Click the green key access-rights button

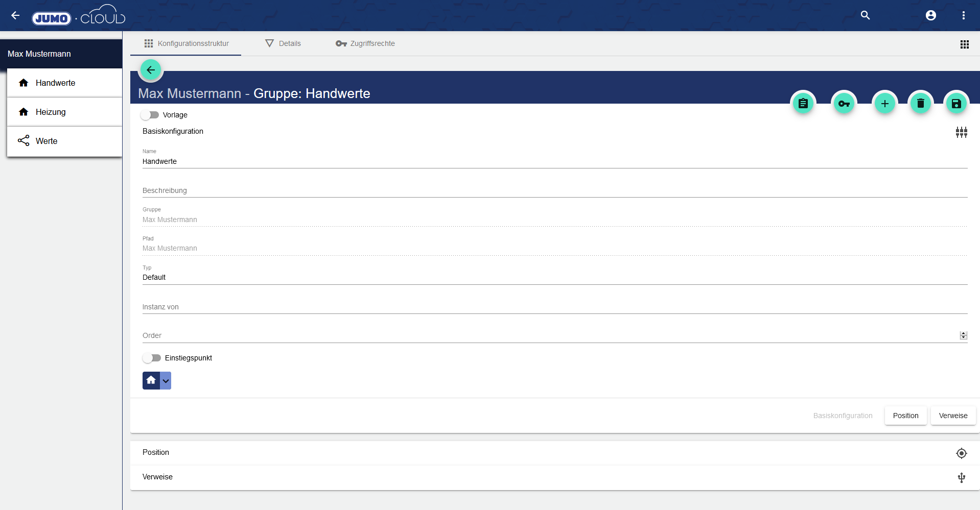tap(844, 104)
